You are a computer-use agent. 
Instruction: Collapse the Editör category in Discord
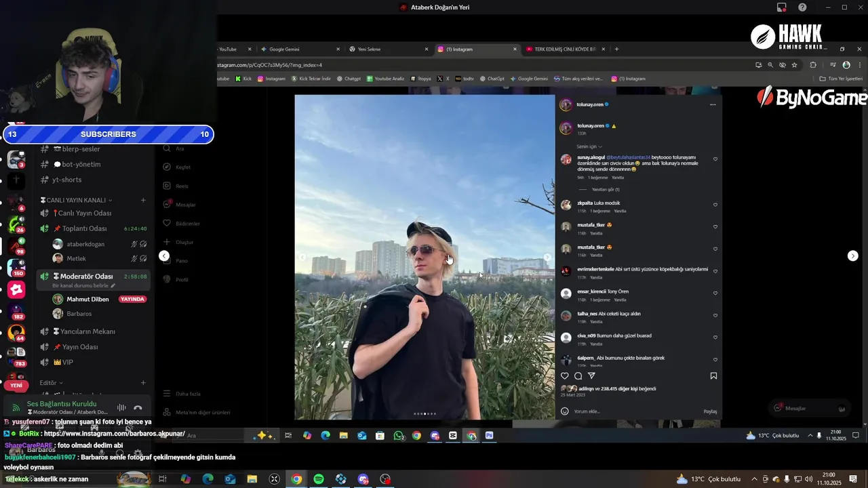pos(51,383)
